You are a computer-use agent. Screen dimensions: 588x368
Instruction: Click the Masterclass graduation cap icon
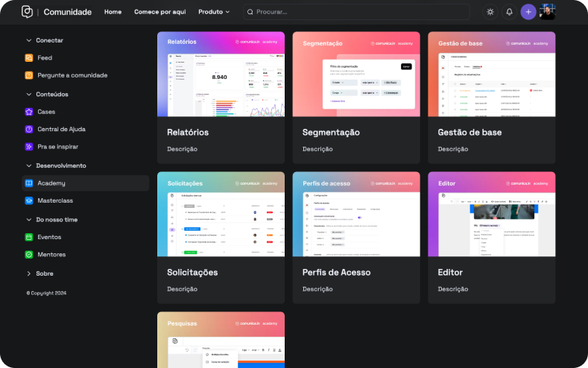[x=29, y=200]
